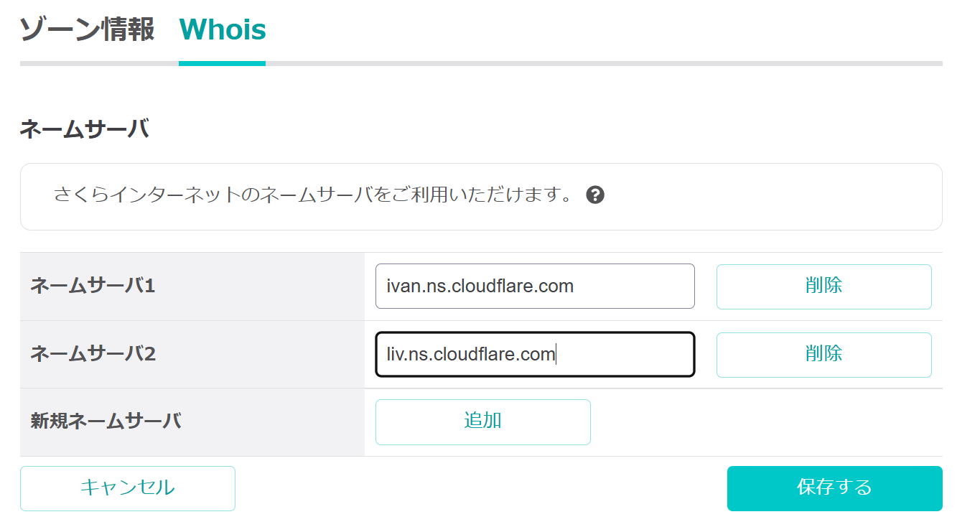This screenshot has width=980, height=522.
Task: Select the ivan.ns.cloudflare.com text box
Action: pyautogui.click(x=534, y=286)
